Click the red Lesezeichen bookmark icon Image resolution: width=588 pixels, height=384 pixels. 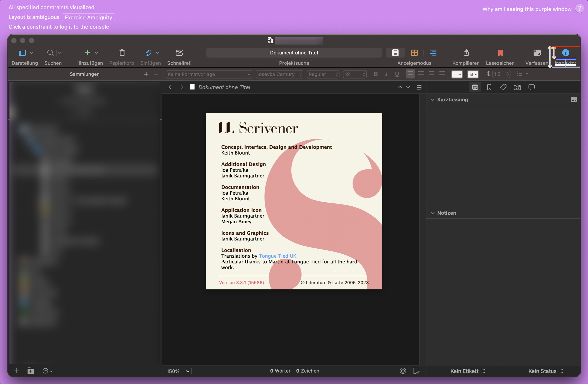500,53
